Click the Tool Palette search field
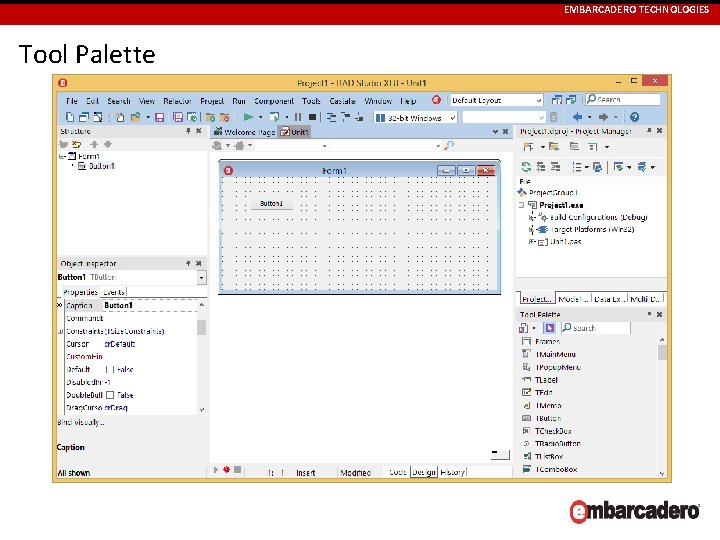Screen dimensions: 720x540 click(596, 328)
